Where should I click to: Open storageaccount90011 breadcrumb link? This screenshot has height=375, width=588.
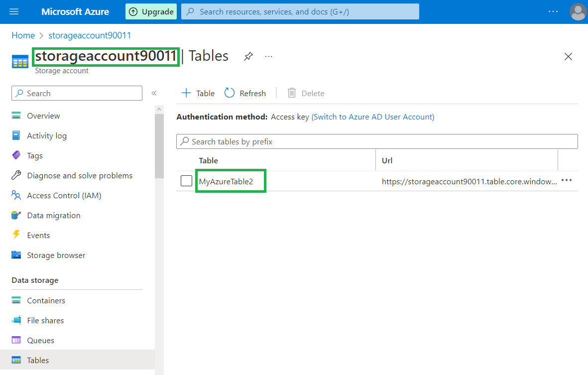(x=90, y=35)
